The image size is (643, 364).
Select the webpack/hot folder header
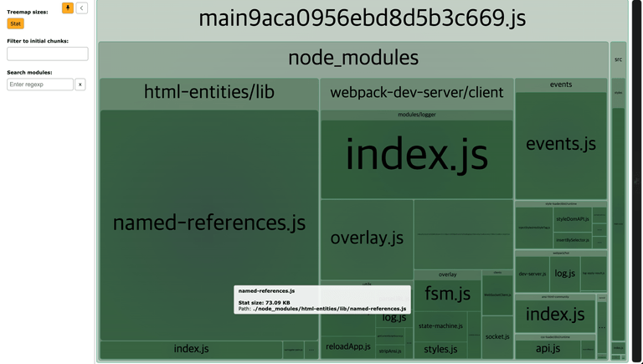click(x=561, y=254)
